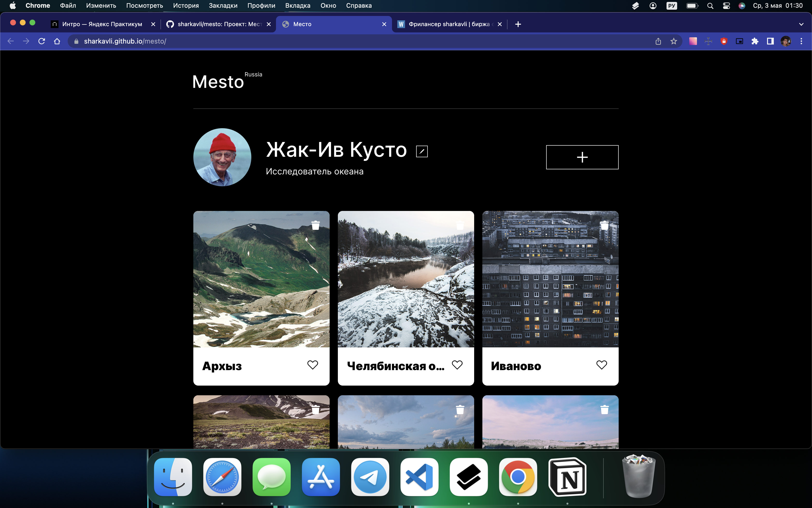Open Siri from the menu bar

tap(741, 6)
